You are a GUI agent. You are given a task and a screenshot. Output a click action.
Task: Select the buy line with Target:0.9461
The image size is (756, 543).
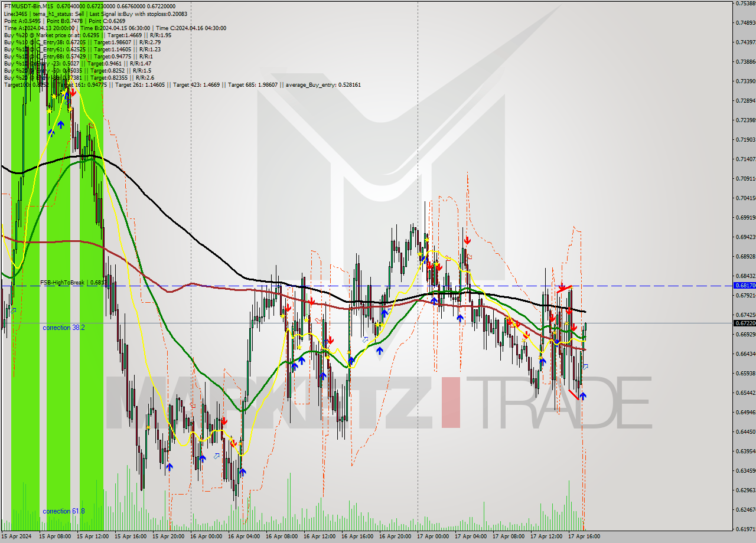click(x=77, y=63)
